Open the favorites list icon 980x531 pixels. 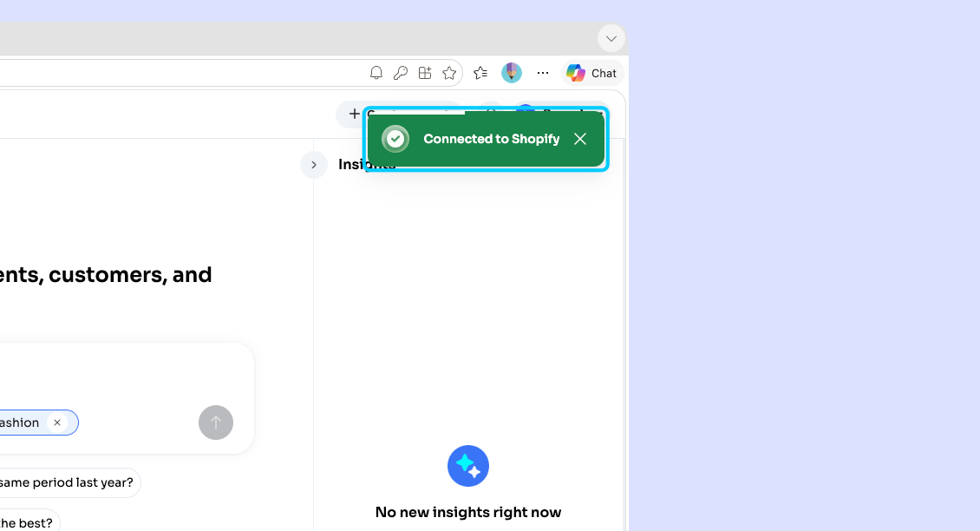coord(480,73)
